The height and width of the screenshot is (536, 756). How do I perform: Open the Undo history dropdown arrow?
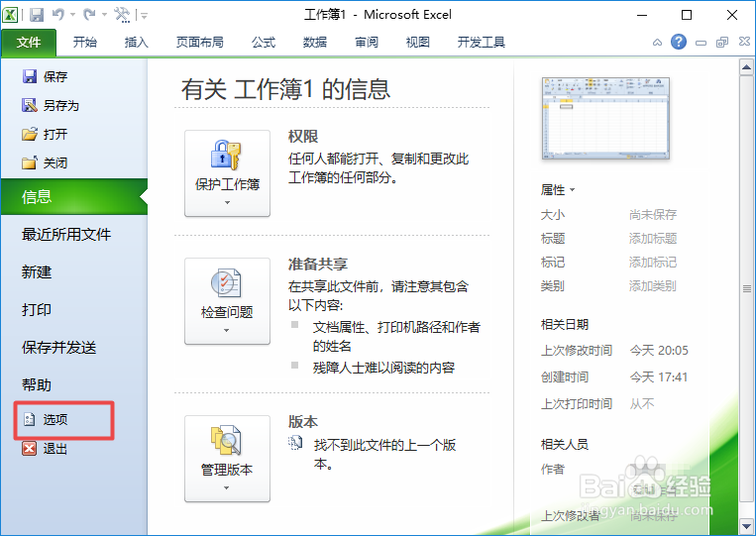(x=73, y=15)
